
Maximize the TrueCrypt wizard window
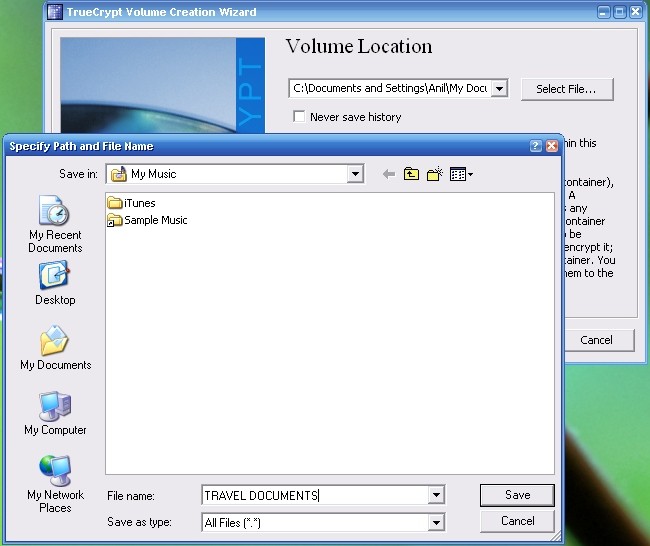[x=619, y=12]
